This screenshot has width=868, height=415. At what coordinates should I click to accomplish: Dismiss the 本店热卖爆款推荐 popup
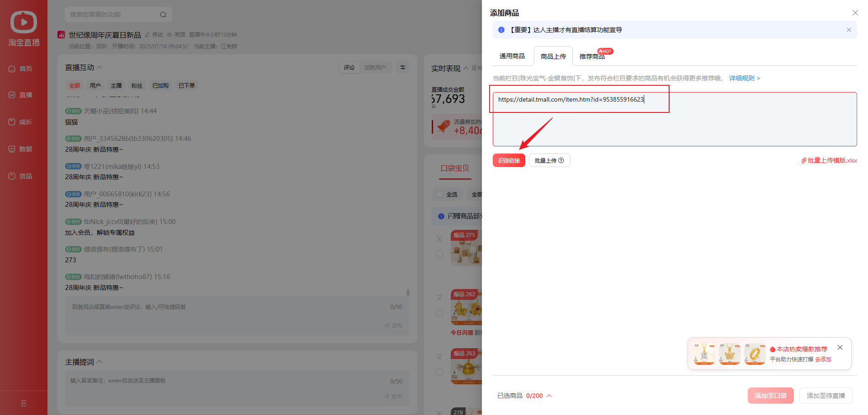coord(840,348)
